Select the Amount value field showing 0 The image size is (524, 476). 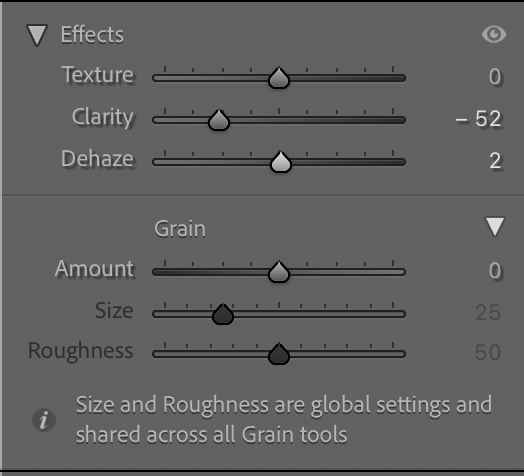click(495, 270)
